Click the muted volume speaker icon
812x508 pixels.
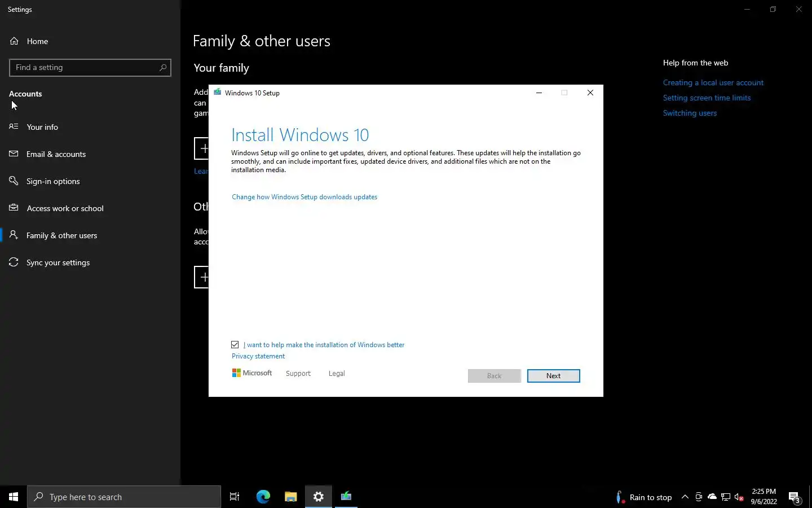[739, 497]
